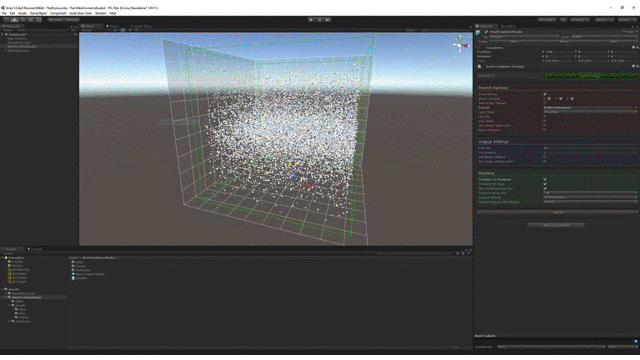Screen dimensions: 640x360
Task: Expand the Favorites tree in Project panel
Action: click(3, 258)
